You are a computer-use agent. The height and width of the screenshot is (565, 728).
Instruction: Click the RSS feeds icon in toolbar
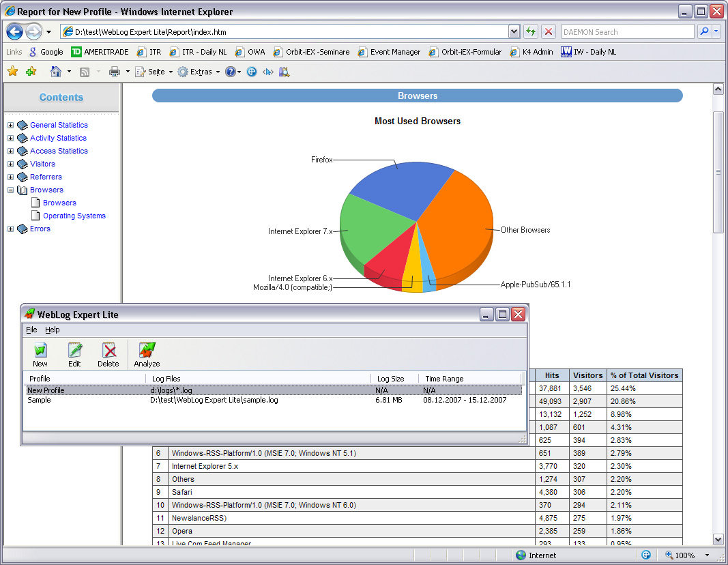coord(85,72)
